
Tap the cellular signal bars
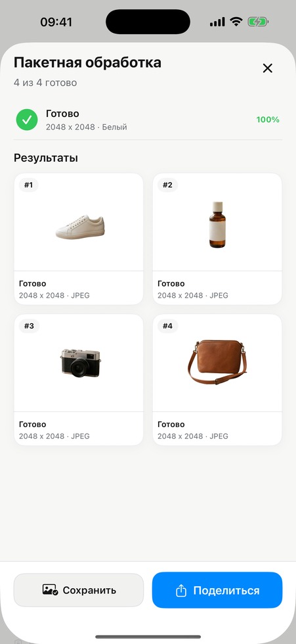[x=217, y=22]
